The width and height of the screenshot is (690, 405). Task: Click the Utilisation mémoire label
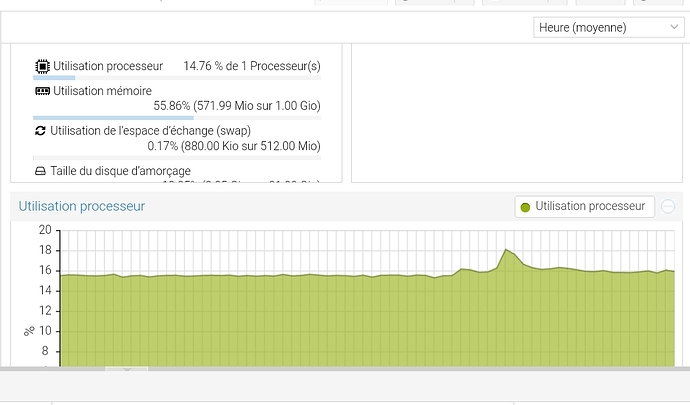[x=103, y=91]
